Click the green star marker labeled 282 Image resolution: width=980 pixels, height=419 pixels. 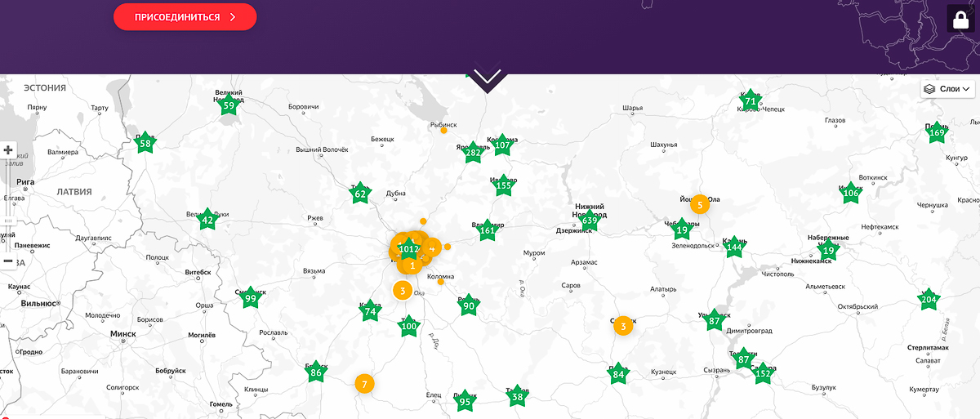click(472, 153)
